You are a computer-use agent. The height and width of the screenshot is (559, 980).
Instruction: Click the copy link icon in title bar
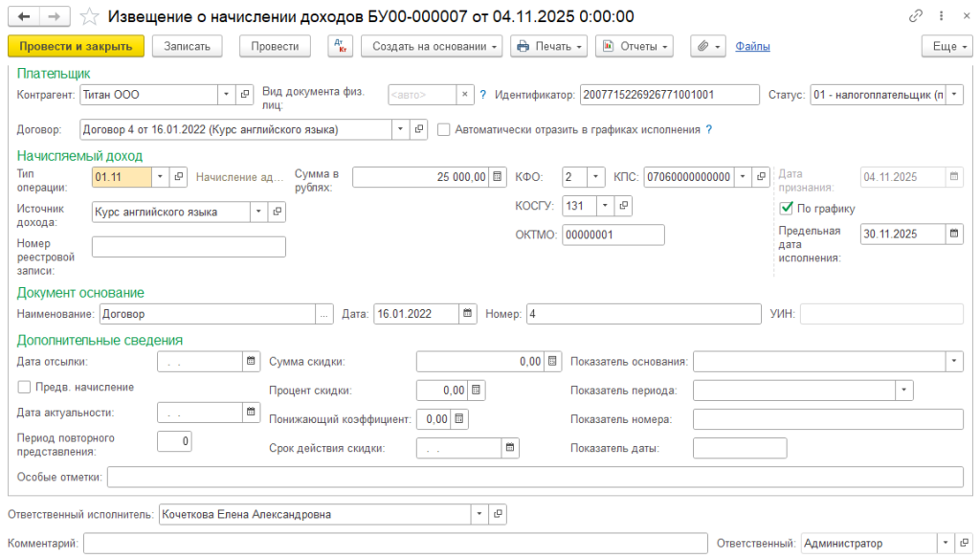(x=916, y=17)
